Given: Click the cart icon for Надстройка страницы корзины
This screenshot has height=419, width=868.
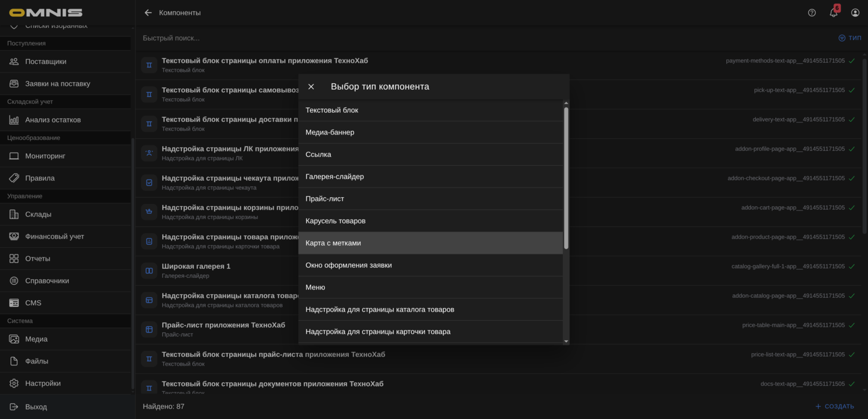Looking at the screenshot, I should pos(149,211).
